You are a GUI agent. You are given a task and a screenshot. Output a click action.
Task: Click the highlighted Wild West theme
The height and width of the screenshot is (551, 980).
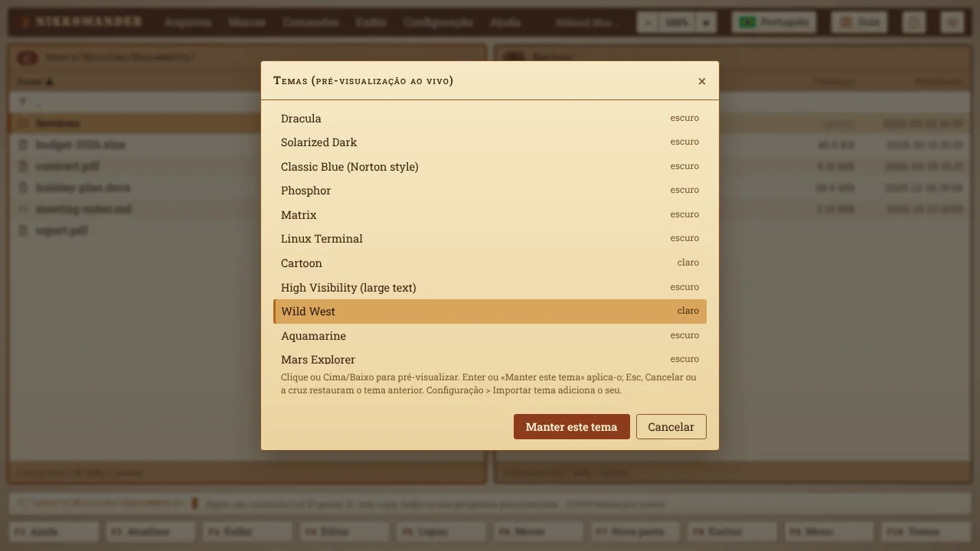pyautogui.click(x=490, y=311)
